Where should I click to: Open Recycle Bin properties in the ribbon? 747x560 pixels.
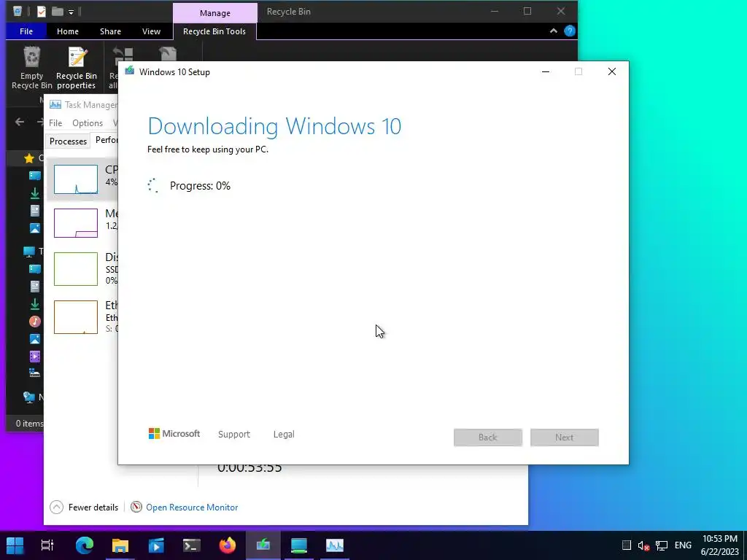[x=76, y=68]
